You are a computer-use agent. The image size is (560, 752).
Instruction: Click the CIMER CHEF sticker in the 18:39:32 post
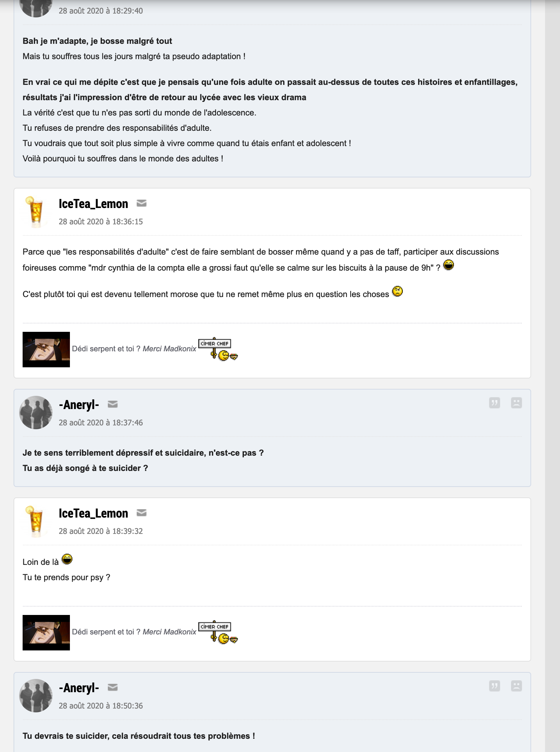pyautogui.click(x=218, y=632)
